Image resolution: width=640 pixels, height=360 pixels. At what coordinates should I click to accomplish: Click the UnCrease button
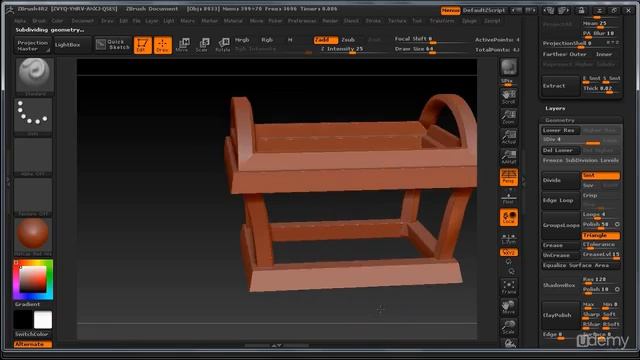point(560,256)
